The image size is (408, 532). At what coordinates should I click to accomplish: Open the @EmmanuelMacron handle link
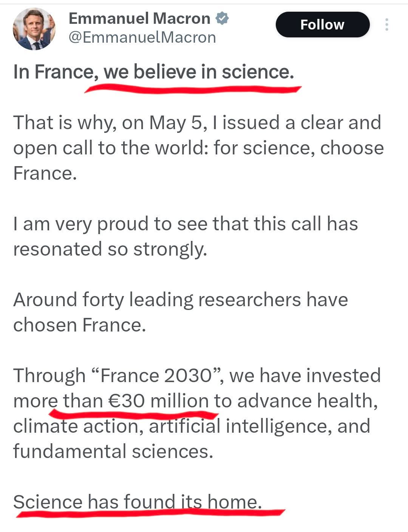[142, 37]
